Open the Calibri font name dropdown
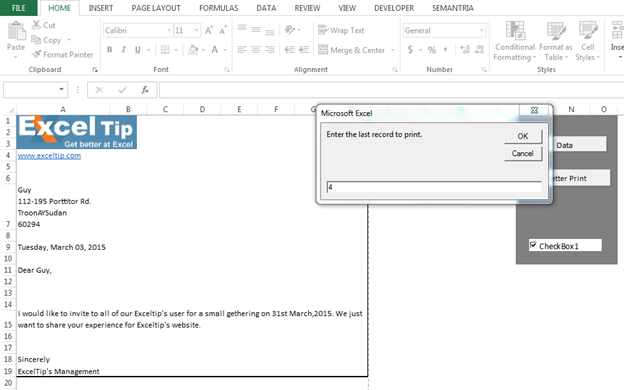624x390 pixels. coord(169,30)
